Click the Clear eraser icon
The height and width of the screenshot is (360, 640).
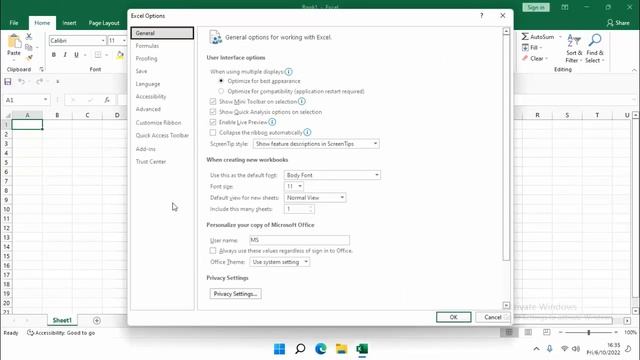525,58
